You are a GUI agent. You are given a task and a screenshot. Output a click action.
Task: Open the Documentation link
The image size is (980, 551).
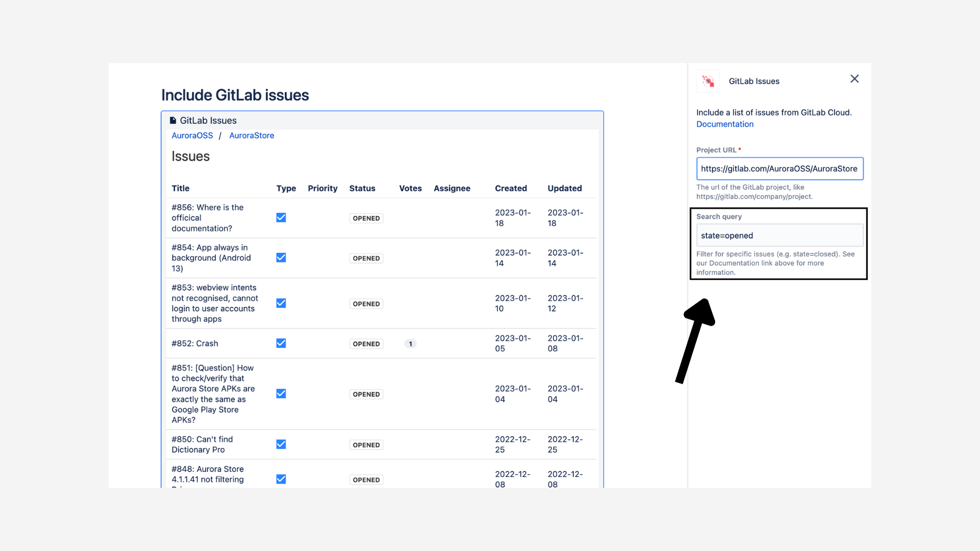tap(725, 124)
